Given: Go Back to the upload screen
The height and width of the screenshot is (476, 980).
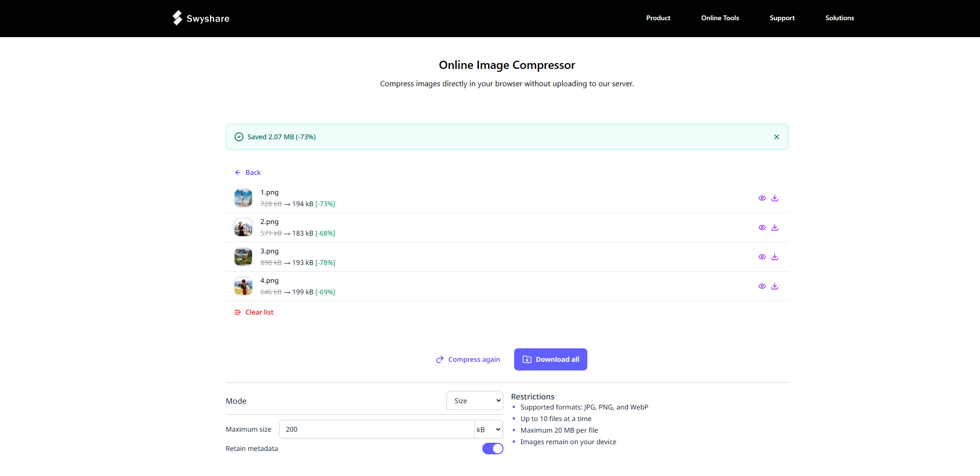Looking at the screenshot, I should 247,172.
